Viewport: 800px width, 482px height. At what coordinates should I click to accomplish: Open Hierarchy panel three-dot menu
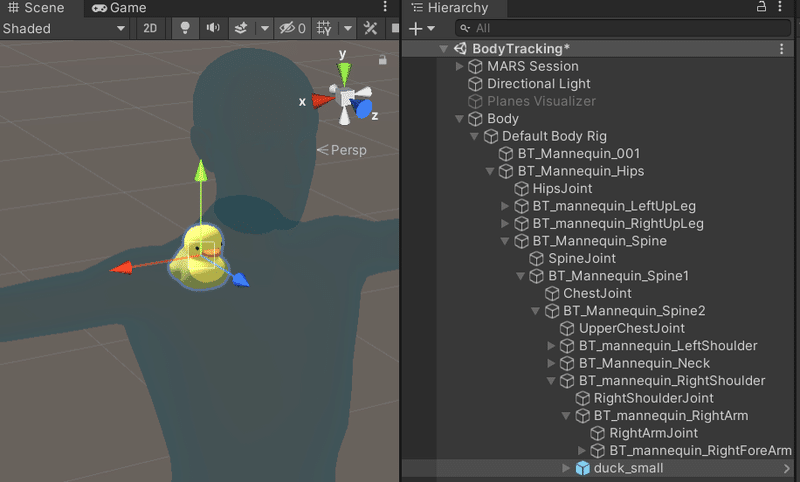coord(780,7)
